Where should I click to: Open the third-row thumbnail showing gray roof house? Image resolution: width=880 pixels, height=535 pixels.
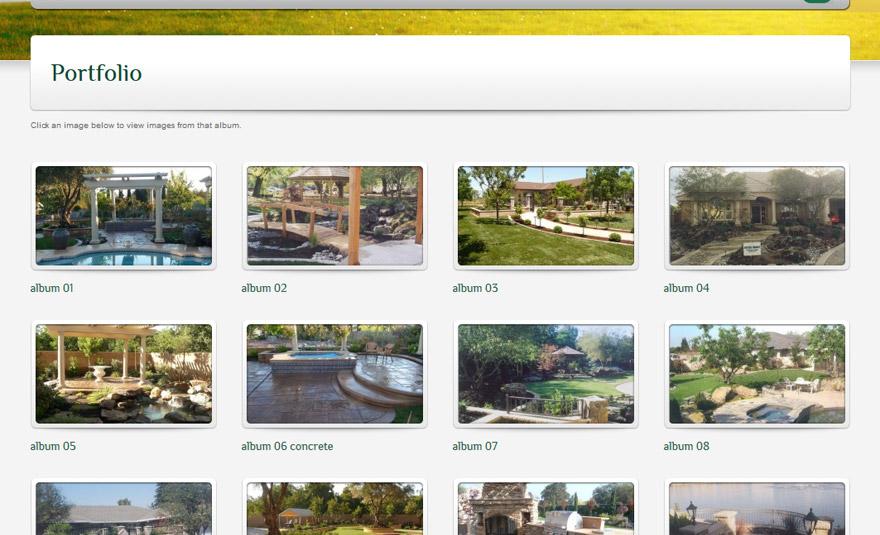123,509
